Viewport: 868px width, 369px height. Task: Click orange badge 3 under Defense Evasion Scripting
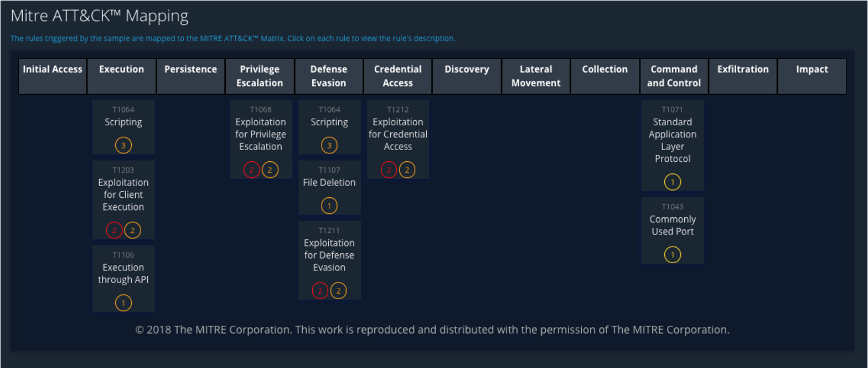tap(329, 146)
